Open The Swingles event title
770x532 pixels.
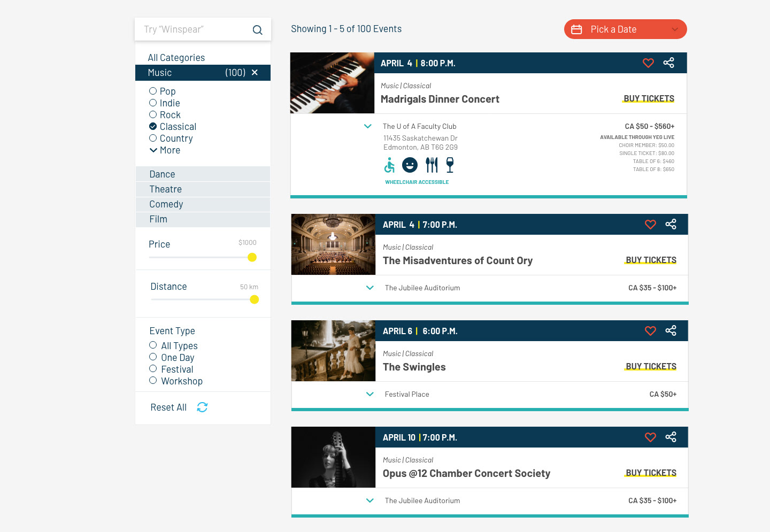[414, 367]
